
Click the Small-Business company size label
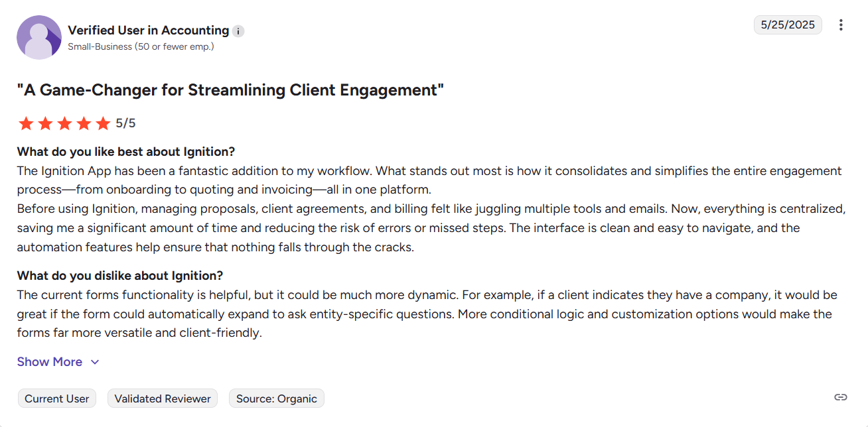[x=141, y=47]
